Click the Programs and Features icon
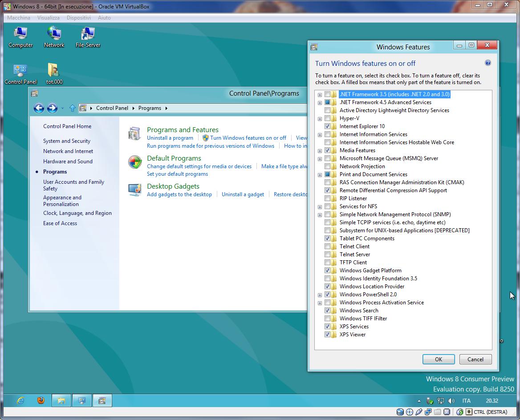This screenshot has width=520, height=420. coord(135,133)
